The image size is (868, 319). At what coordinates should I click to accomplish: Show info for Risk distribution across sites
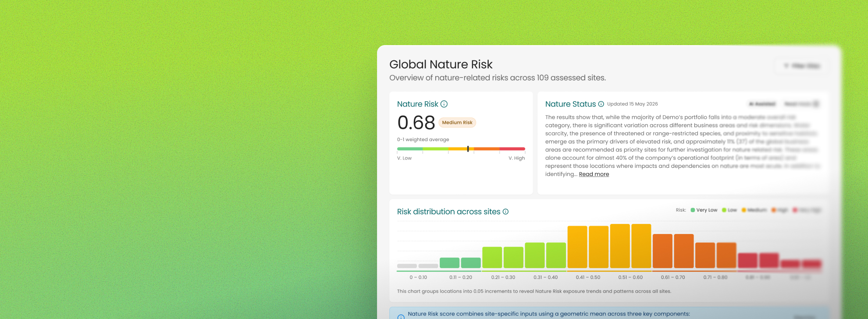coord(505,212)
